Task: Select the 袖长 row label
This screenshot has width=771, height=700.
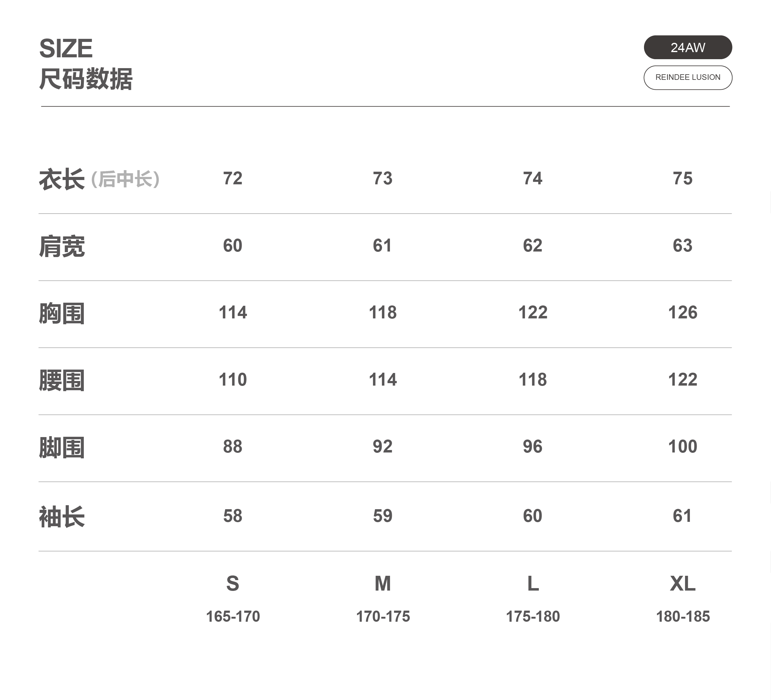Action: click(x=62, y=517)
